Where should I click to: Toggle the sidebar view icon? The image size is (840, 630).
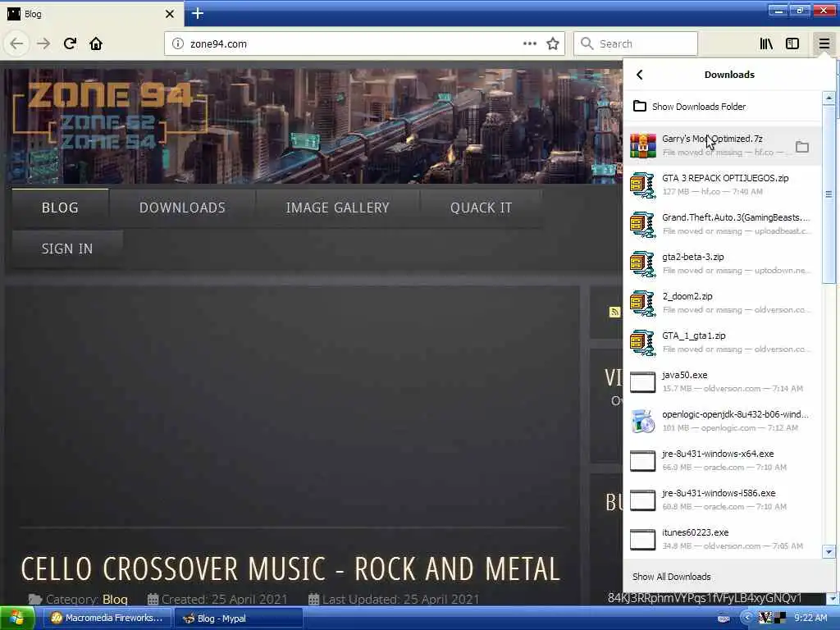click(x=792, y=44)
